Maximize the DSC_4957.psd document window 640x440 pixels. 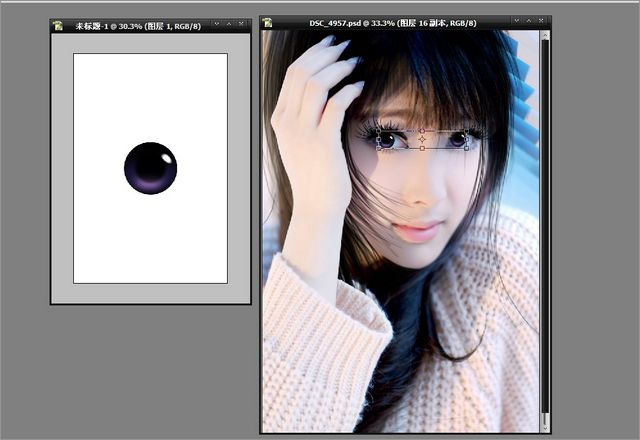point(529,20)
